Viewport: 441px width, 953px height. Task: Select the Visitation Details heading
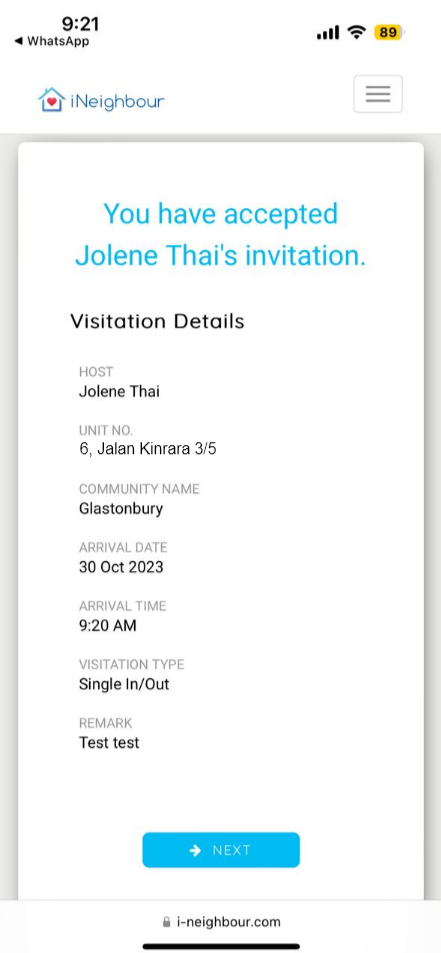tap(157, 321)
